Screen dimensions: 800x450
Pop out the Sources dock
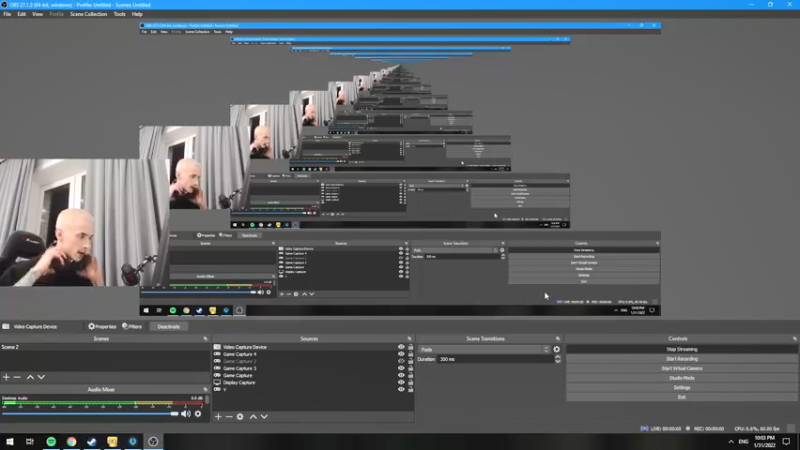pos(409,339)
